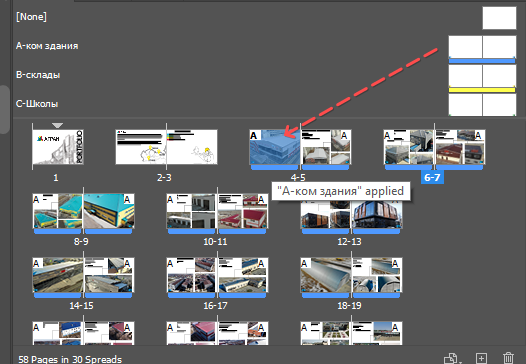Click the spread label 1
The width and height of the screenshot is (526, 364).
(56, 177)
